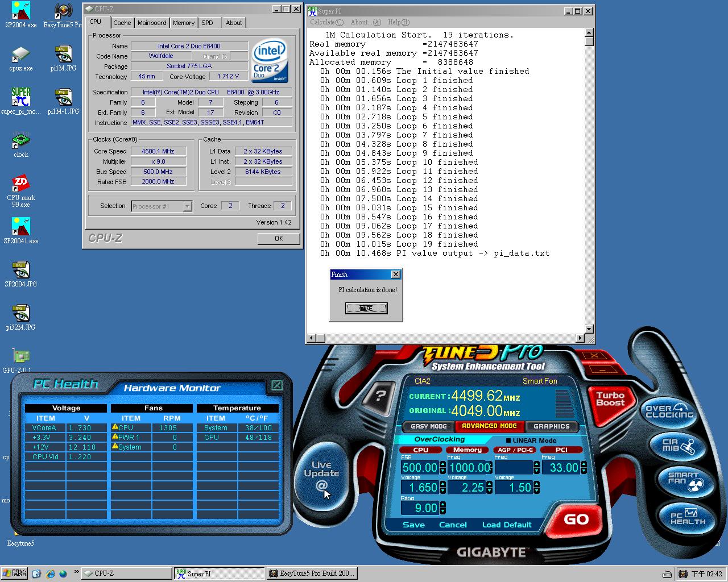
Task: Open the Overclocking side button
Action: [669, 411]
